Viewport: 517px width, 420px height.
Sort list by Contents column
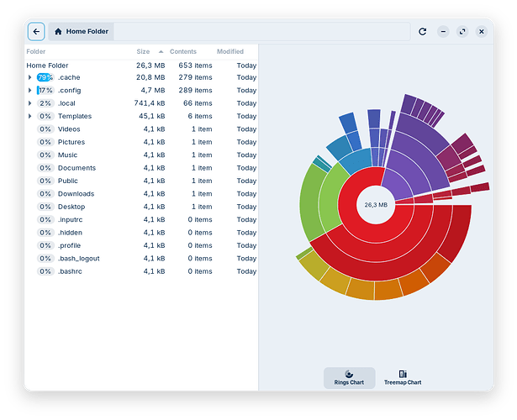(183, 51)
